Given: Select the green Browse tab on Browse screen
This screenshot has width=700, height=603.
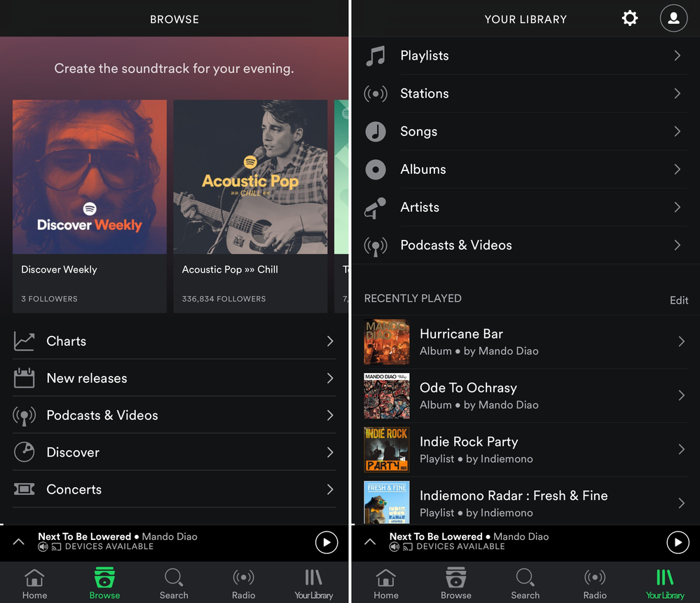Looking at the screenshot, I should tap(104, 583).
